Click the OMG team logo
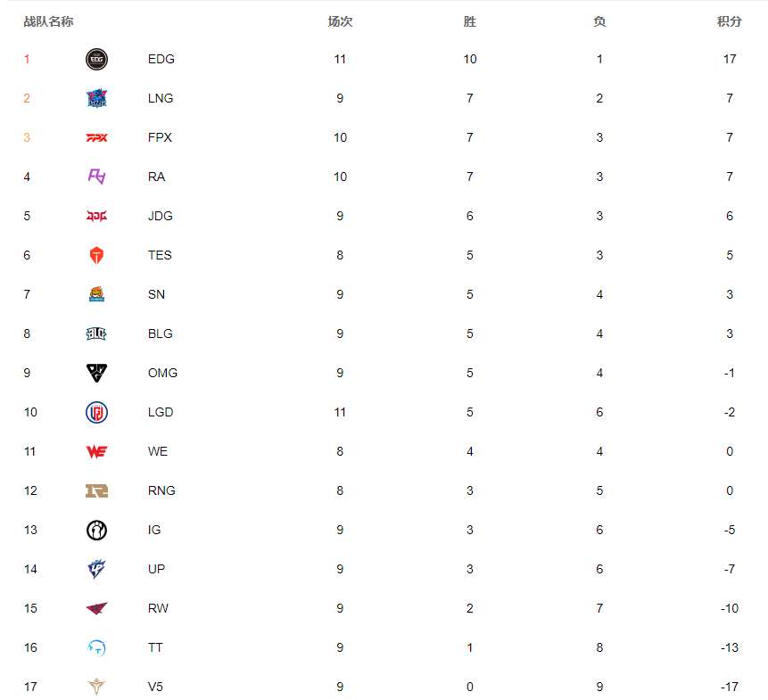The height and width of the screenshot is (700, 768). (96, 373)
